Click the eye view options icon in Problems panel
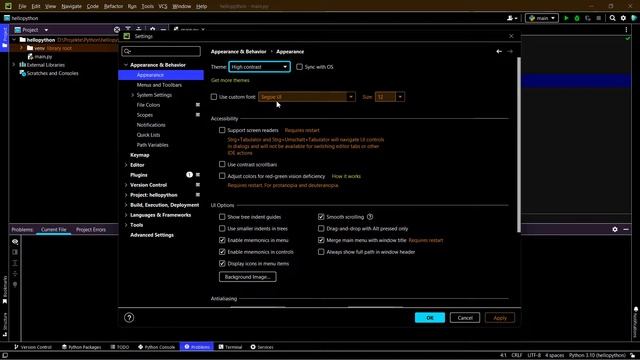640x360 pixels. click(15, 242)
